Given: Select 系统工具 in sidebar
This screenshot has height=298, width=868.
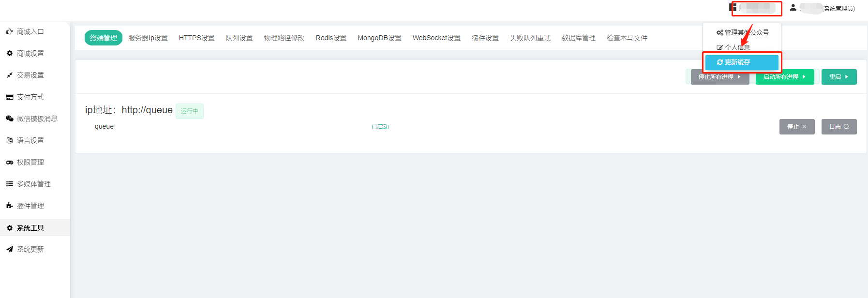Looking at the screenshot, I should [35, 228].
